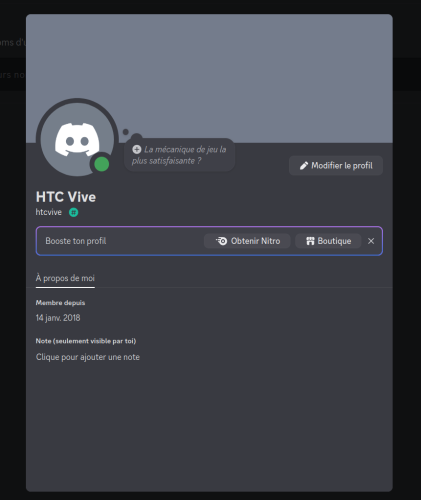Open Modifier le profil
The image size is (421, 500).
(x=336, y=166)
